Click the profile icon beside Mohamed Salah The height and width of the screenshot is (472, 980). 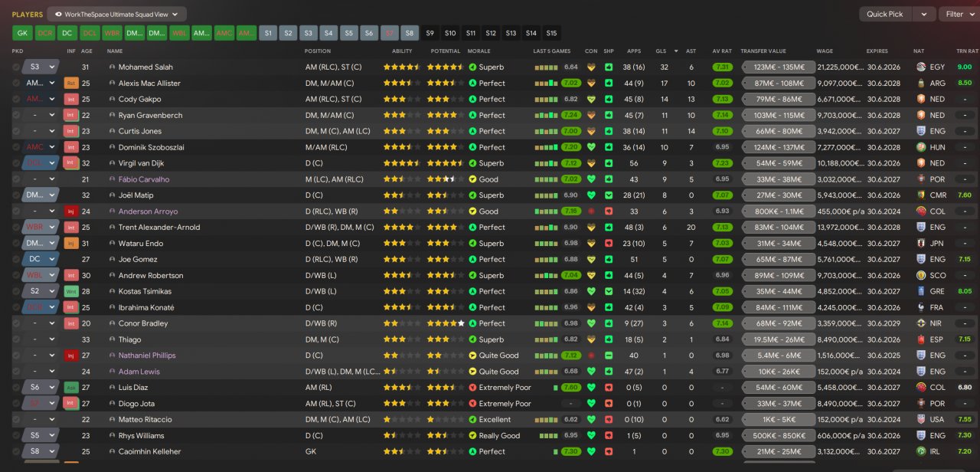113,67
